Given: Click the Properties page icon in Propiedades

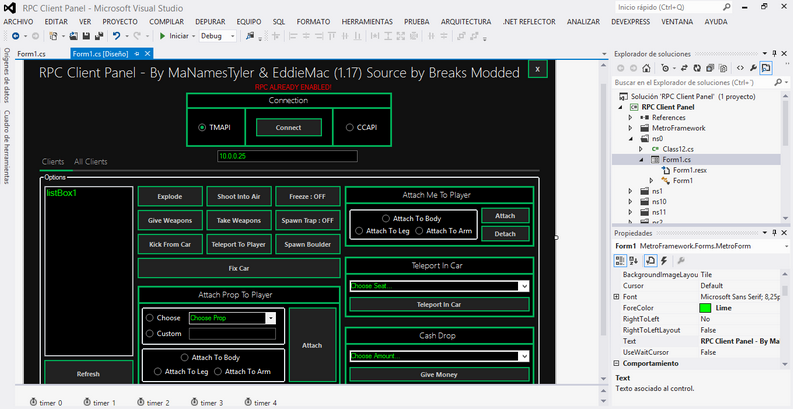Looking at the screenshot, I should click(x=650, y=260).
